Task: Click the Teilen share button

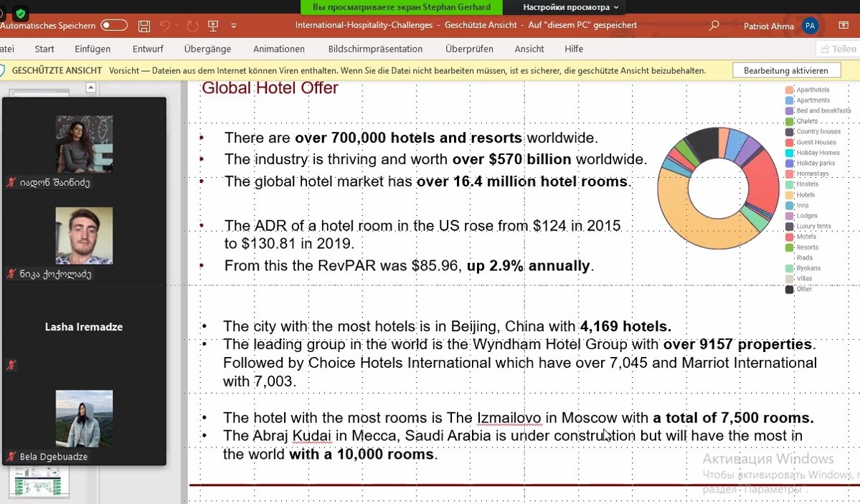Action: tap(838, 49)
